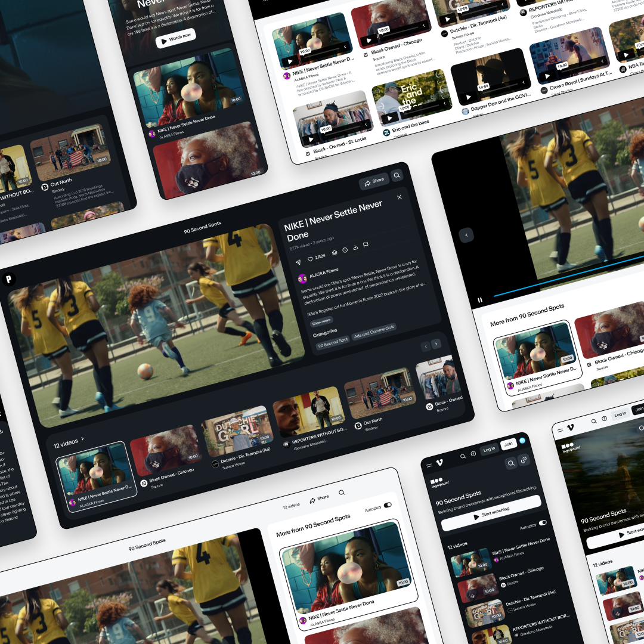This screenshot has width=644, height=644.
Task: Select the NIKE Never Settle highlighted carousel card
Action: point(95,476)
